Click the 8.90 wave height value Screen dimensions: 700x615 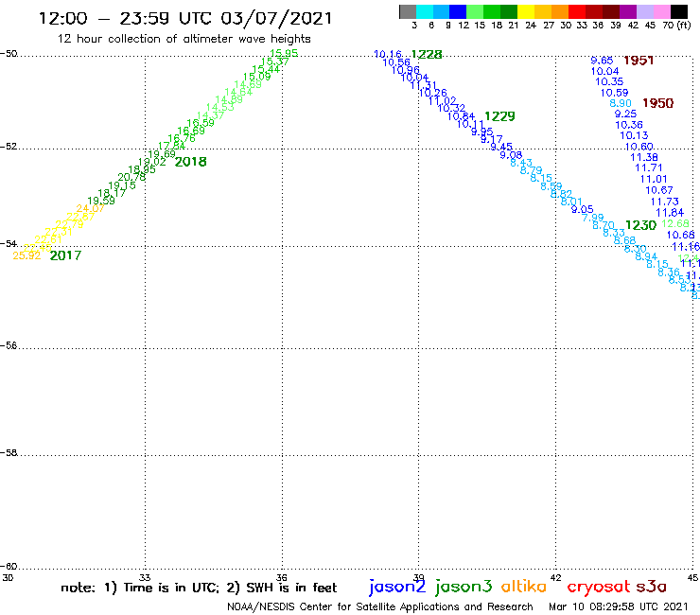[x=621, y=103]
